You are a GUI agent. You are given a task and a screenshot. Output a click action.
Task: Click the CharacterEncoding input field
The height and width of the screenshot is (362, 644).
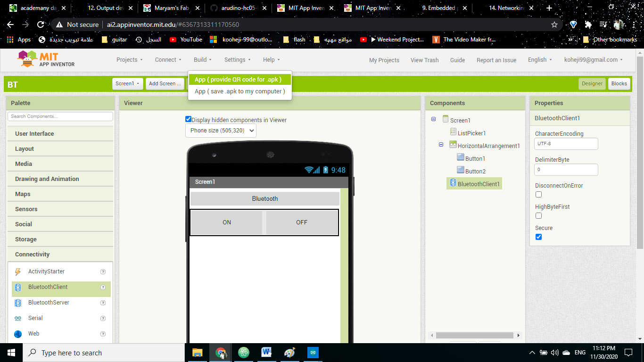pyautogui.click(x=566, y=144)
